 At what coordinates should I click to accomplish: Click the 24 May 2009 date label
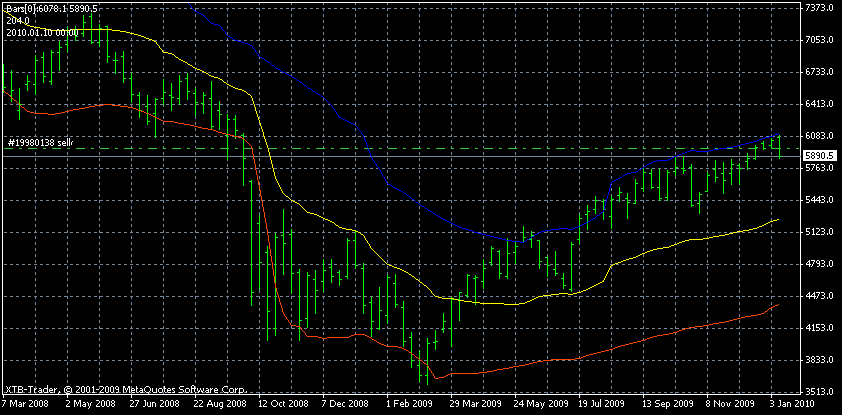point(540,403)
